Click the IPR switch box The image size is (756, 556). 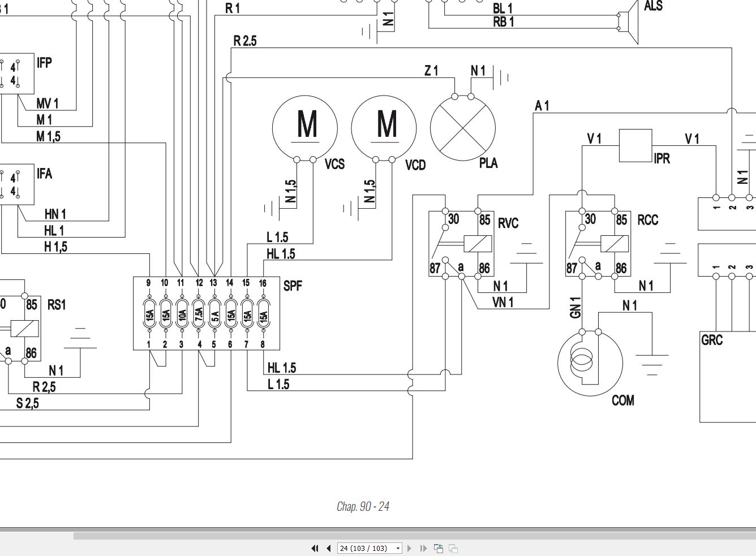coord(635,146)
